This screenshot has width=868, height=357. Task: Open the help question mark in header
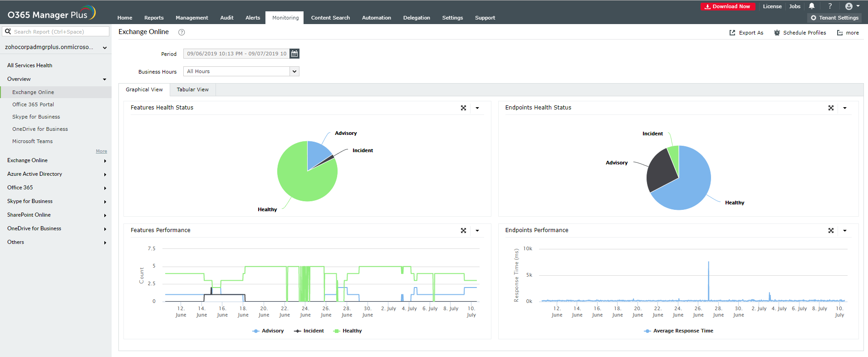coord(830,6)
